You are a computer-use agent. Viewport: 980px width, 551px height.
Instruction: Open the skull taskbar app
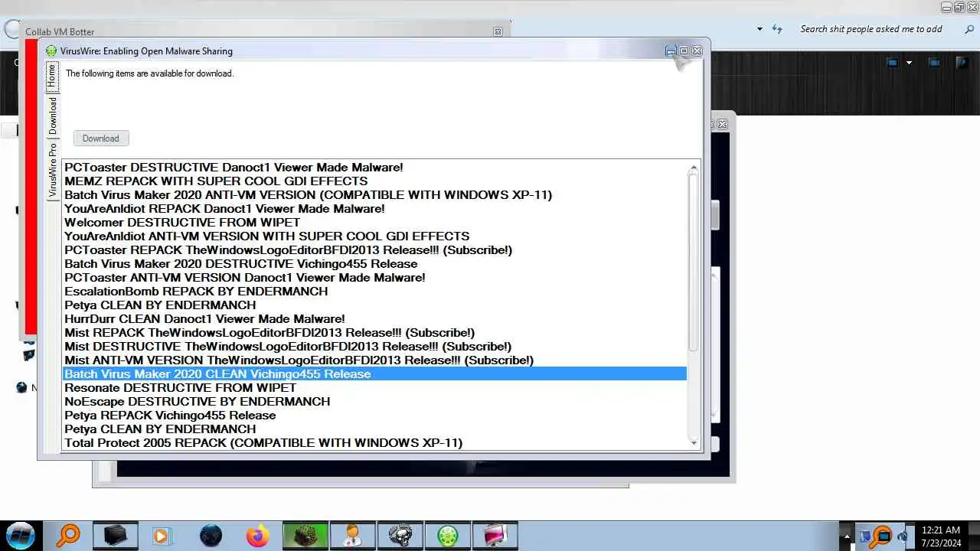tap(400, 535)
